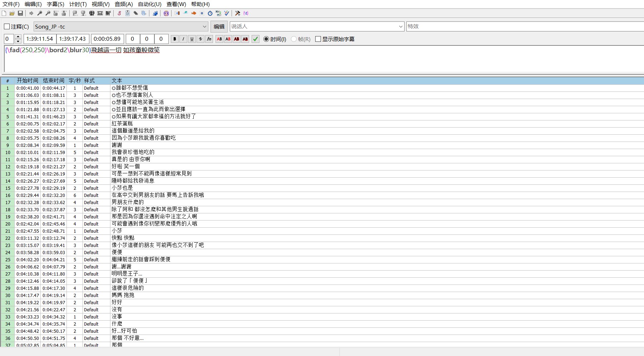The height and width of the screenshot is (356, 644).
Task: Click the Jump To arrow icon
Action: tap(31, 13)
